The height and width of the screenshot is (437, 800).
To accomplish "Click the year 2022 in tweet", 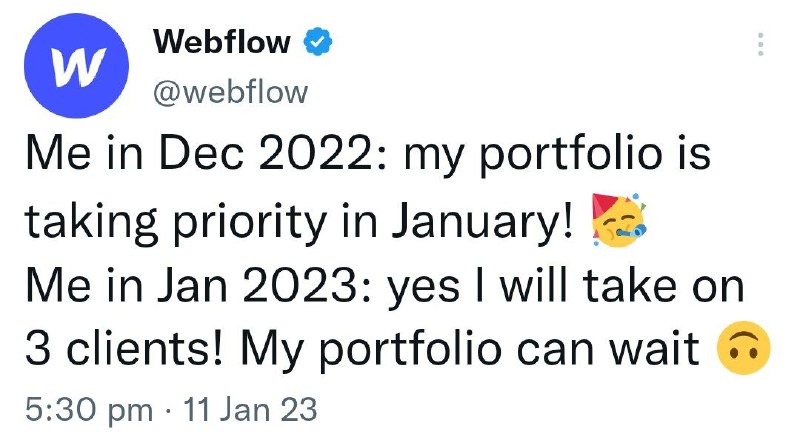I will click(x=321, y=155).
